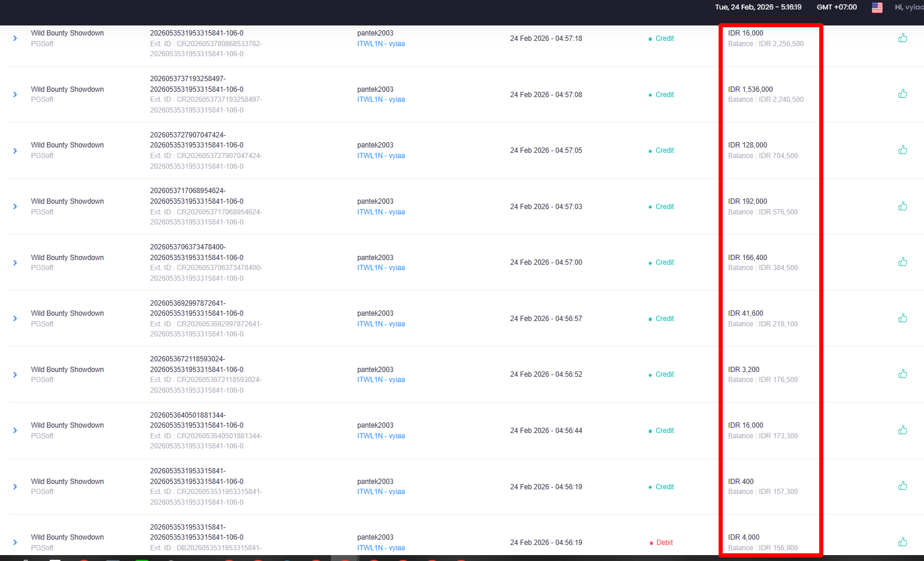Click pantek2003 username in 04:56:44 row
This screenshot has height=561, width=924.
click(375, 425)
